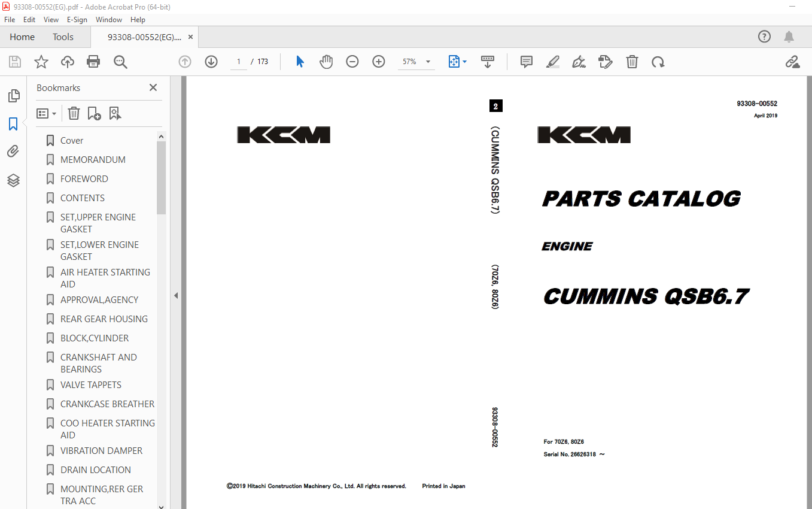Zoom in with the plus button

click(379, 62)
